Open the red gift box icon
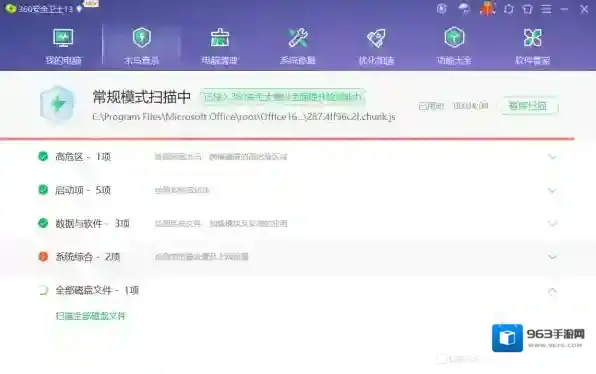 (487, 8)
